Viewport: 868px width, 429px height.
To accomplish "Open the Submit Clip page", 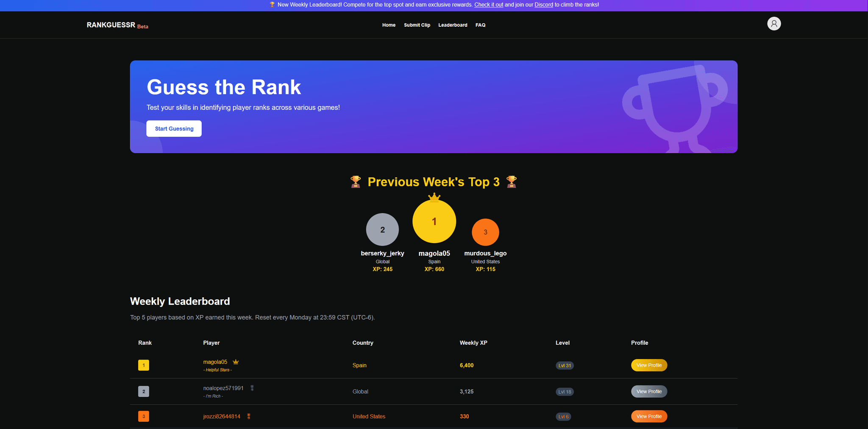I will (x=417, y=25).
